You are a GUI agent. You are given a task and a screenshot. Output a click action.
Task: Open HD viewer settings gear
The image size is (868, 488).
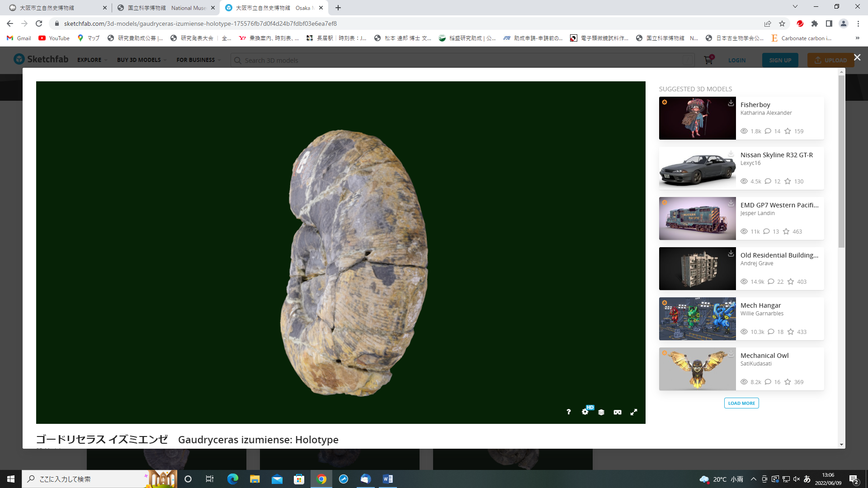point(585,412)
